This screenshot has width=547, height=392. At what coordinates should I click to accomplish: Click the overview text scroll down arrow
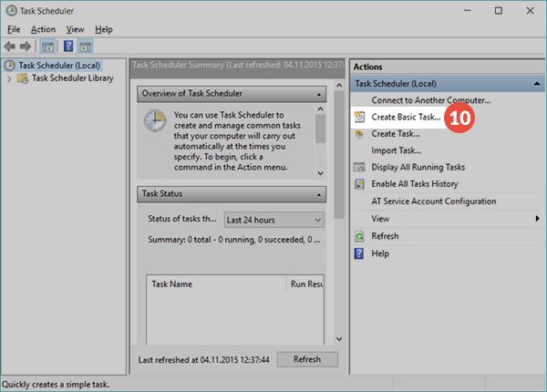tap(321, 173)
